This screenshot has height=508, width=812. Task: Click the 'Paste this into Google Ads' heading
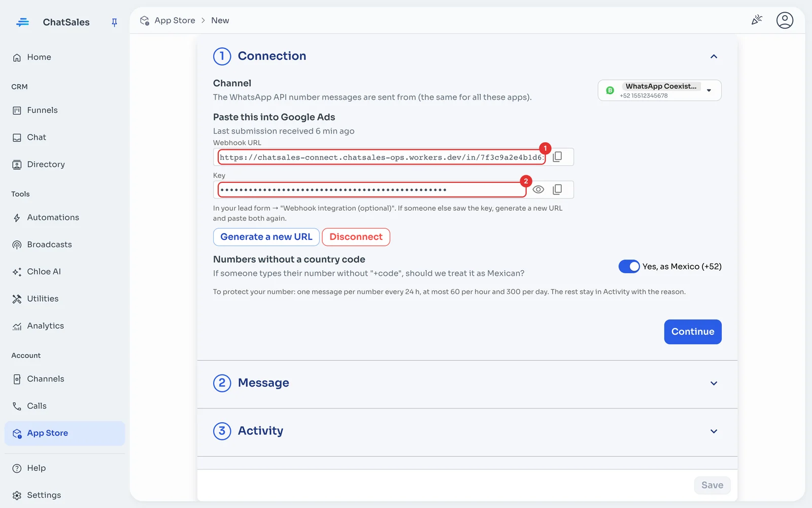point(274,117)
